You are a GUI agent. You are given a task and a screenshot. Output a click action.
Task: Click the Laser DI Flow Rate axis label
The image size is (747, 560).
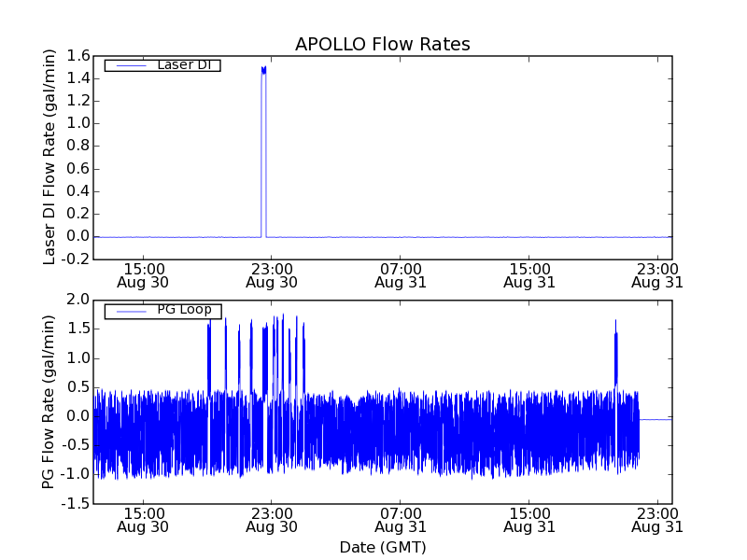point(49,157)
